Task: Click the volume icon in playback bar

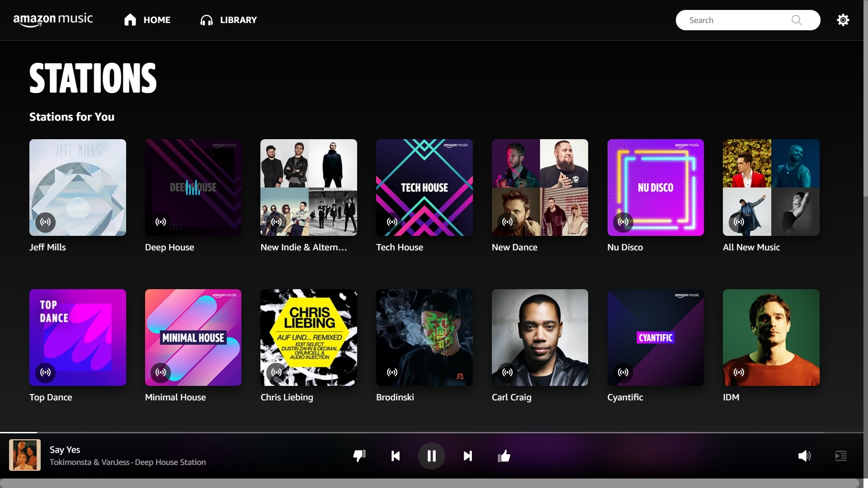Action: click(804, 455)
